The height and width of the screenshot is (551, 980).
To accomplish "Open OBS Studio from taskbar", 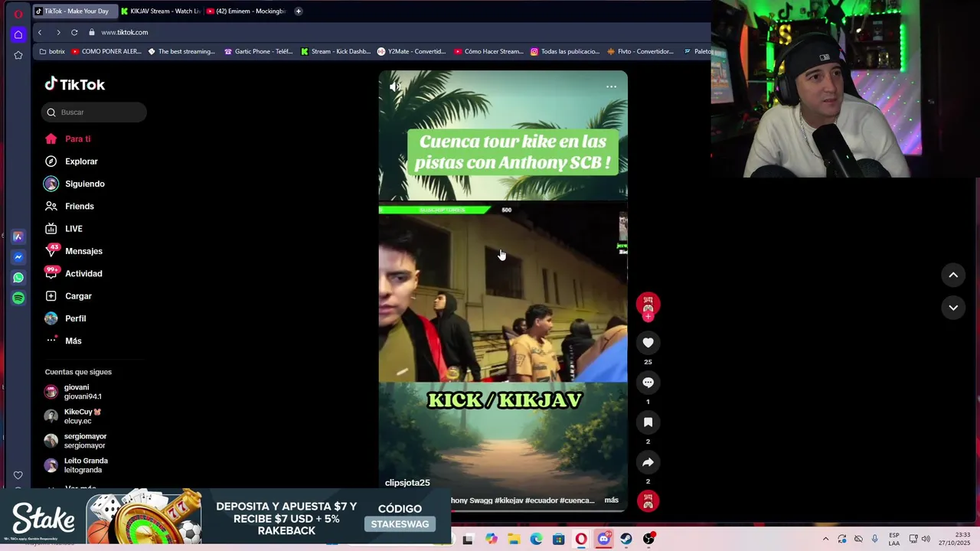I will pyautogui.click(x=648, y=540).
